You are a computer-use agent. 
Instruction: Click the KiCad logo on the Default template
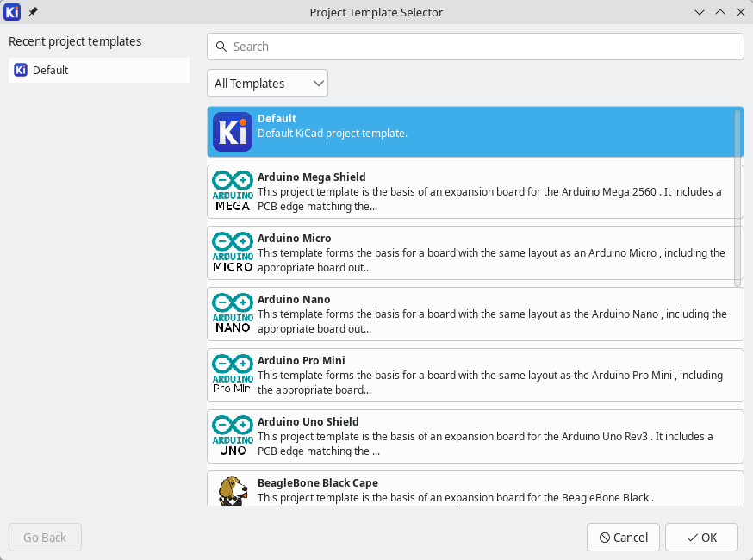(232, 130)
